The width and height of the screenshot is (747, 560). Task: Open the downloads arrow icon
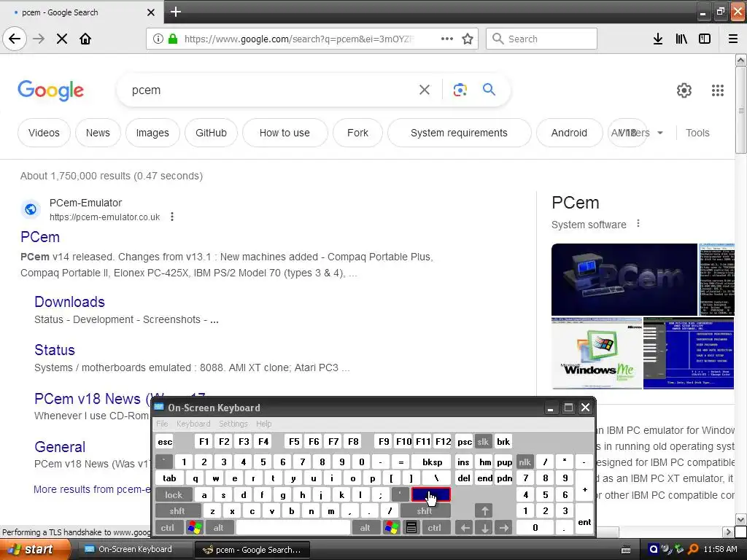[658, 39]
